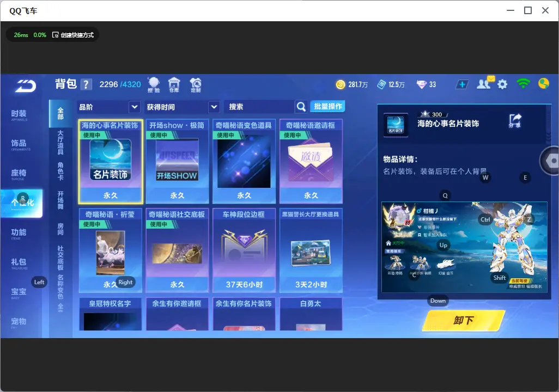Screen dimensions: 559x392
Task: Open the 获得时间 sort dropdown
Action: (x=183, y=107)
